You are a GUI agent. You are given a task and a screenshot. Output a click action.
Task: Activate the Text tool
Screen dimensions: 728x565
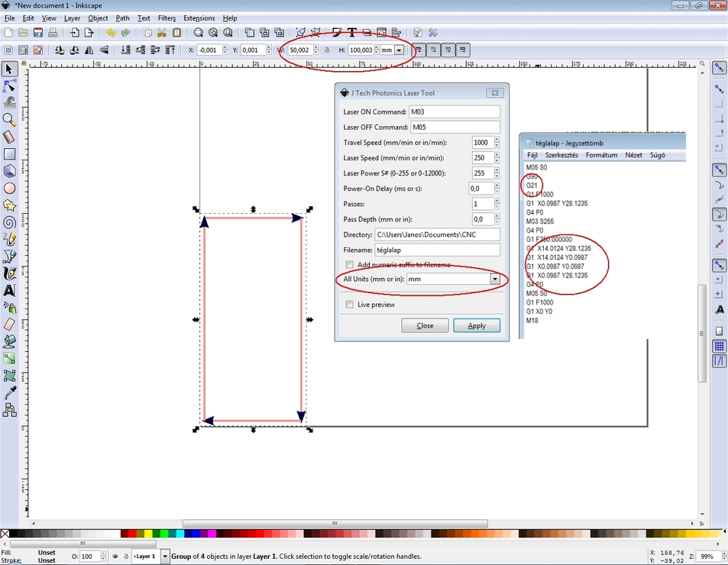9,290
